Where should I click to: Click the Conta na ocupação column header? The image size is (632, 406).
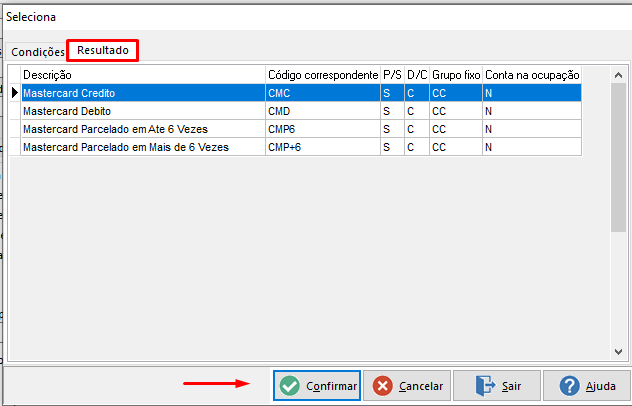click(x=532, y=75)
